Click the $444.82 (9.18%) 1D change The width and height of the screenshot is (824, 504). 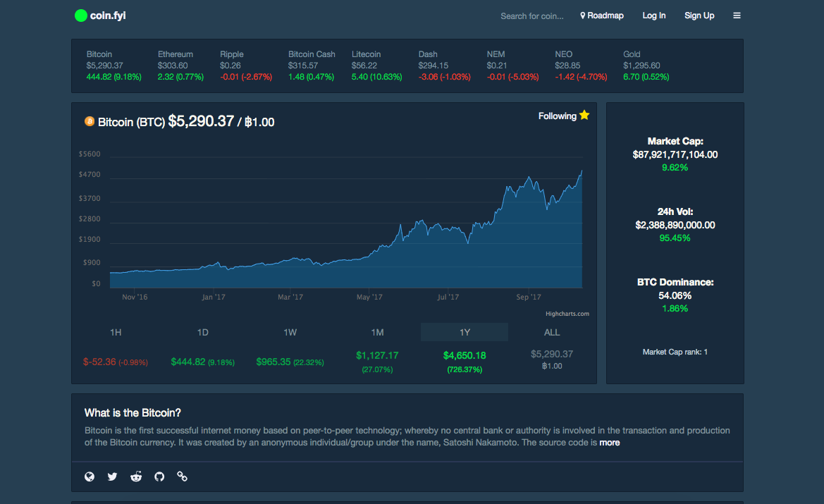pos(203,362)
